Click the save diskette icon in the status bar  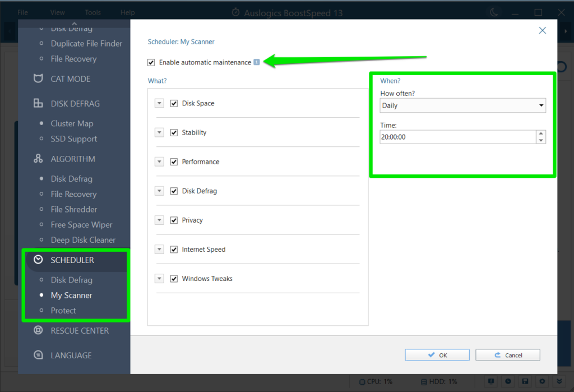[x=525, y=381]
